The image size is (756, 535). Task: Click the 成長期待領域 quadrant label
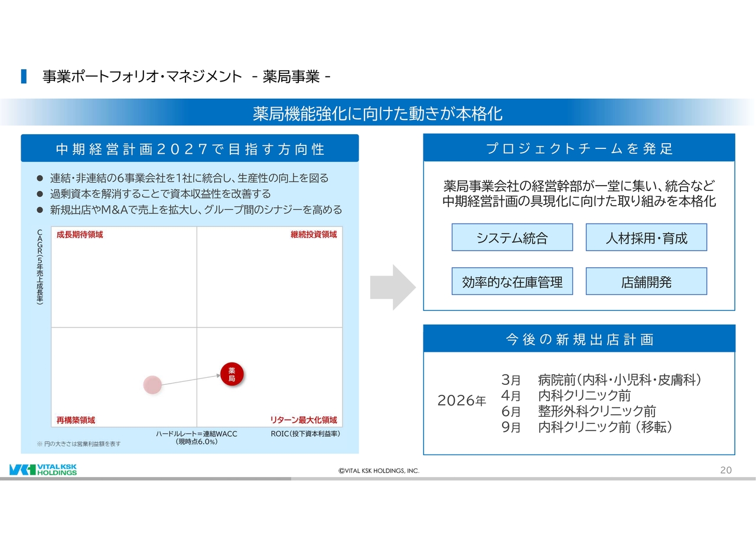click(x=80, y=235)
